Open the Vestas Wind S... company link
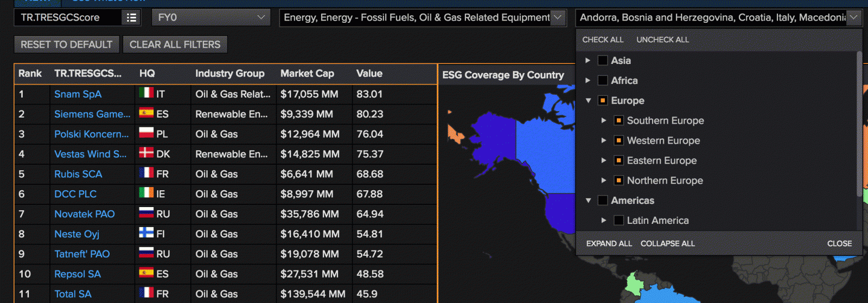 click(90, 154)
